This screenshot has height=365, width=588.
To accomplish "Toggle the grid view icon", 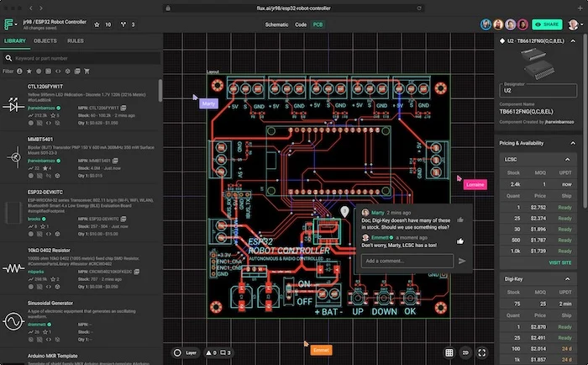I will pos(449,352).
